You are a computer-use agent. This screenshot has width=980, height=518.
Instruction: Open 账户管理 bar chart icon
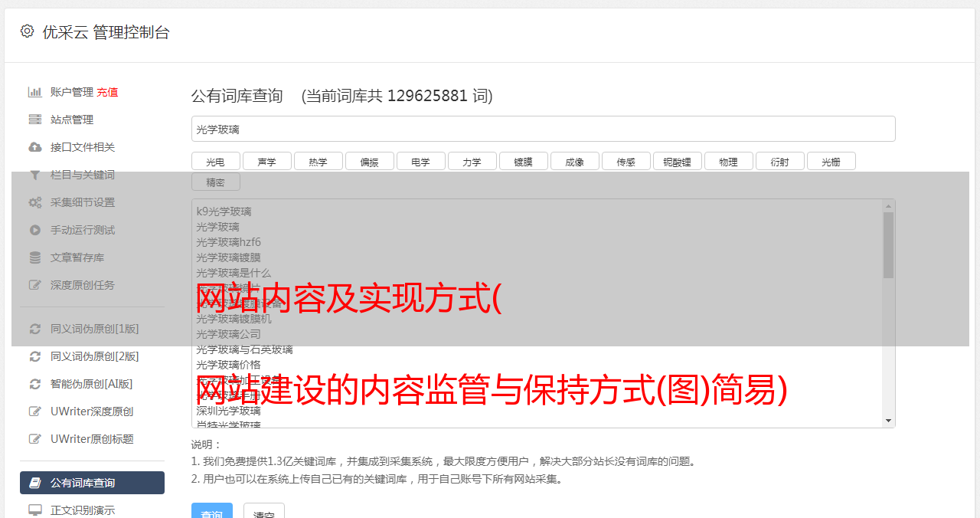pyautogui.click(x=35, y=92)
